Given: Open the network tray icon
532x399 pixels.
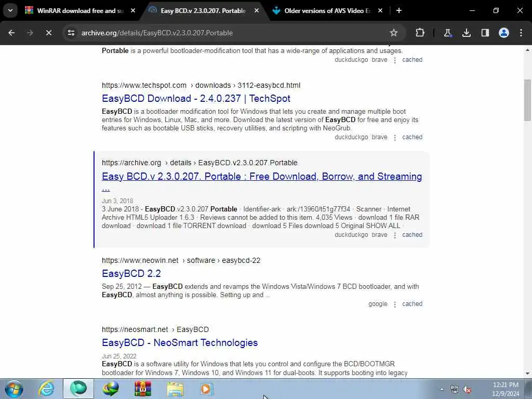Looking at the screenshot, I should [454, 389].
